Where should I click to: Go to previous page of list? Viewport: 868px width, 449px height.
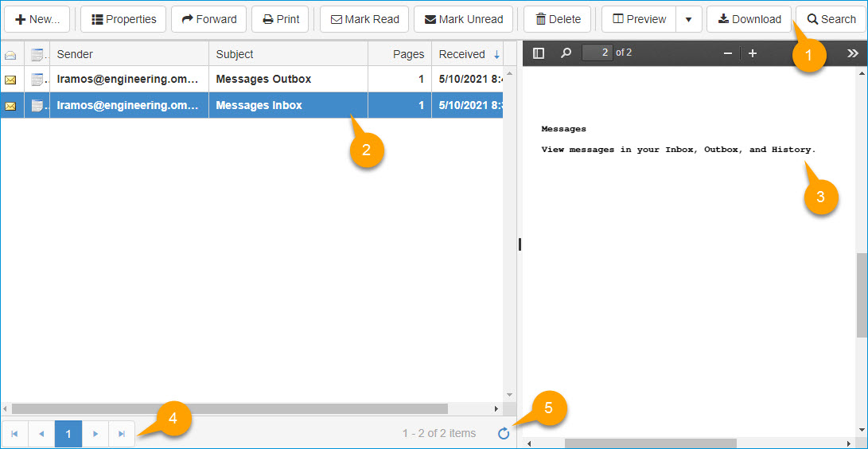pos(41,434)
